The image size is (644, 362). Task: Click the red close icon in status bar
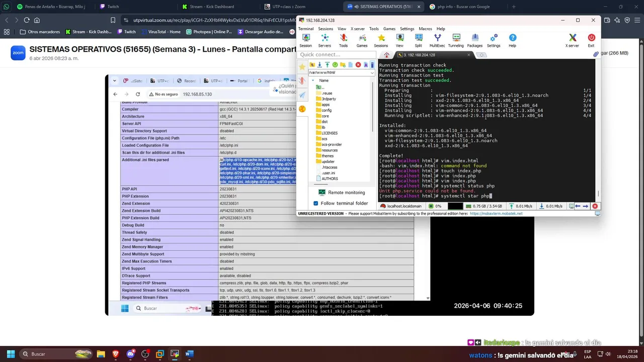coord(595,206)
